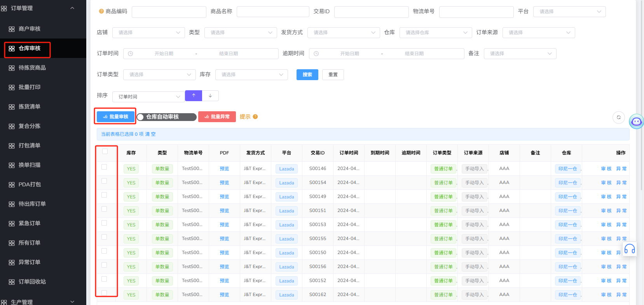
Task: Click the grid icon beside 异常订单
Action: pos(12,263)
